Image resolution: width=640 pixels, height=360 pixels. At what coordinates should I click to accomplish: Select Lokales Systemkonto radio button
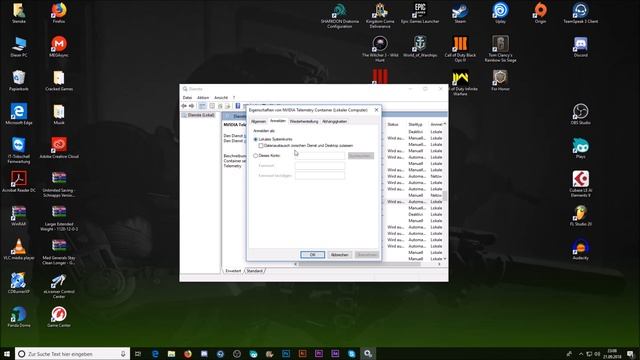(256, 140)
